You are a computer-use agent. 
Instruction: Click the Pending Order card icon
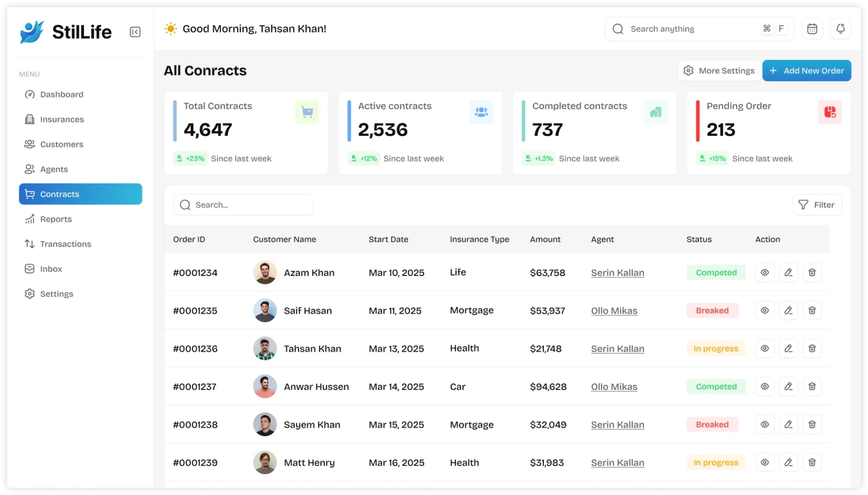(830, 112)
